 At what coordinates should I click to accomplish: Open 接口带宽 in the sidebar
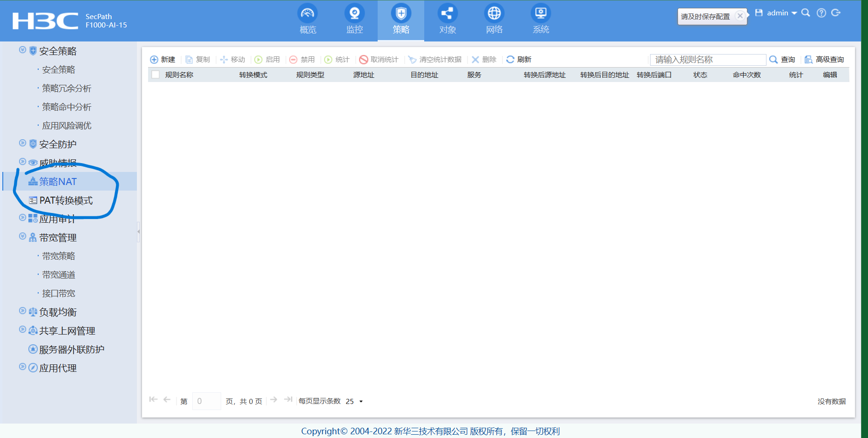pyautogui.click(x=59, y=294)
